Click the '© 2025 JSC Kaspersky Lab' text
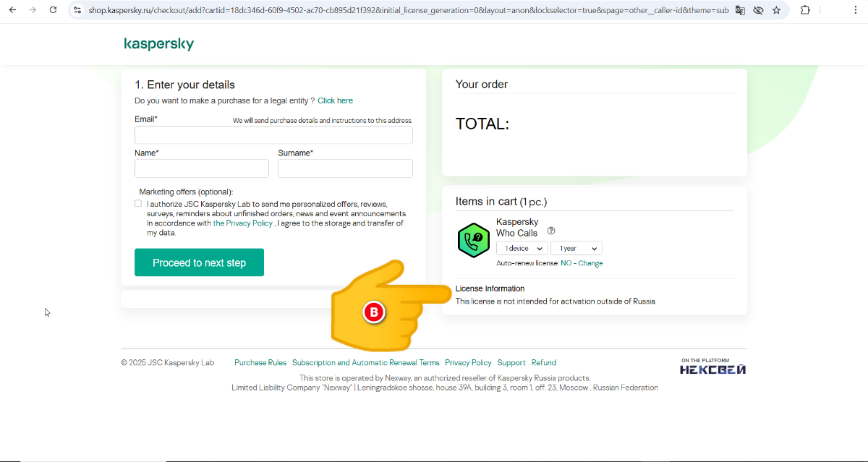868x462 pixels. (168, 363)
